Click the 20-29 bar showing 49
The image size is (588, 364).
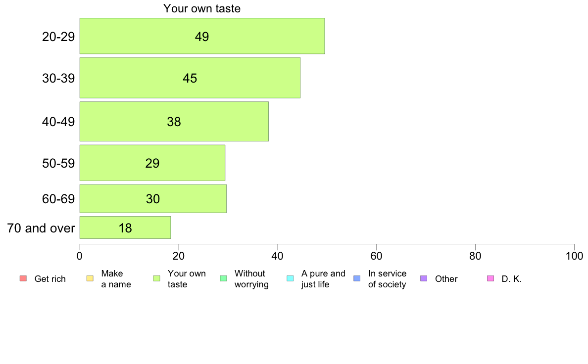tap(202, 36)
